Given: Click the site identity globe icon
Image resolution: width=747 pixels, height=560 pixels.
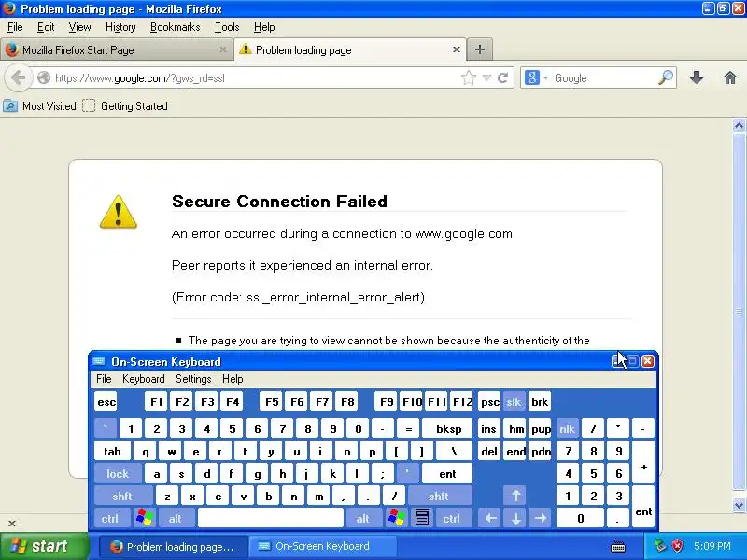Looking at the screenshot, I should [x=43, y=78].
